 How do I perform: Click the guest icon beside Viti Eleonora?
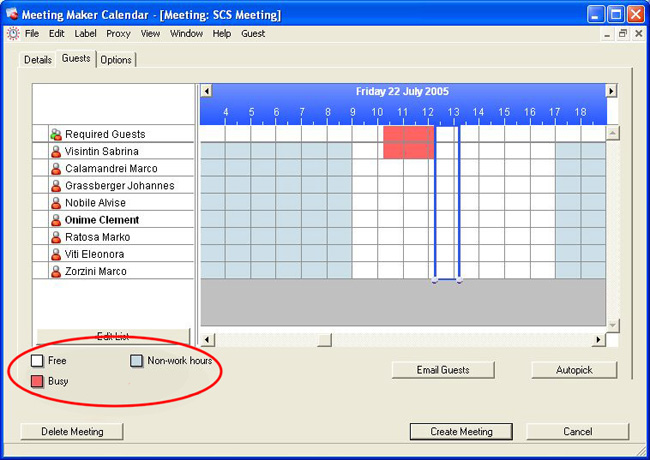tap(56, 255)
